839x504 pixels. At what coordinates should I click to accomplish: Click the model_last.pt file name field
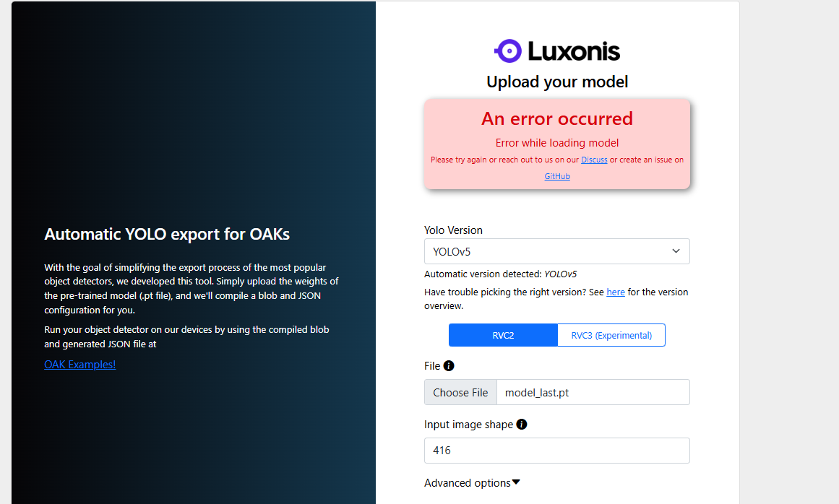(x=593, y=392)
